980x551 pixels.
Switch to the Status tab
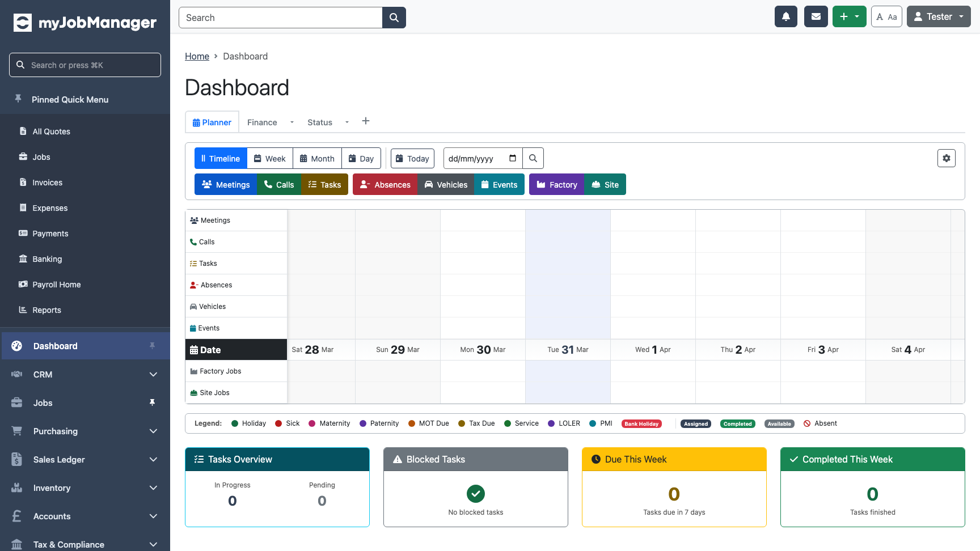(x=320, y=122)
